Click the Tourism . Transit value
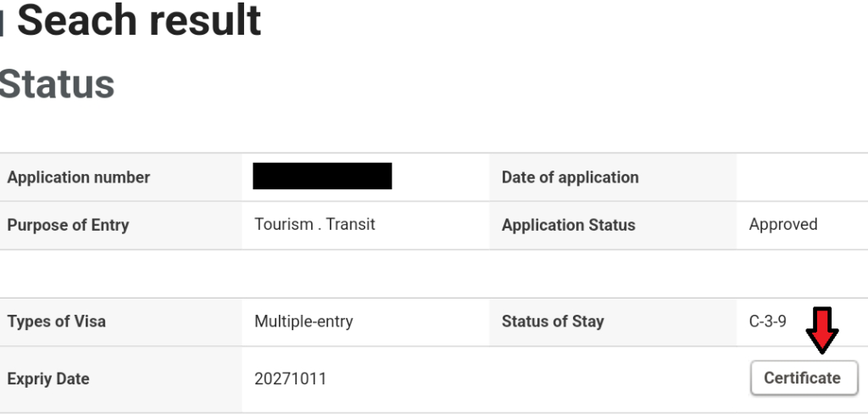868x420 pixels. tap(314, 224)
